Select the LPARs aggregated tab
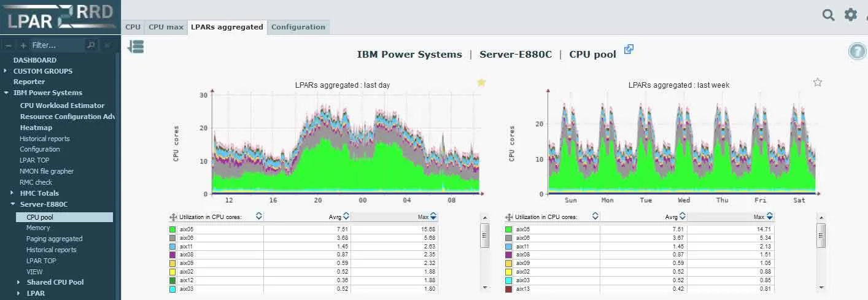Image resolution: width=868 pixels, height=300 pixels. point(227,27)
